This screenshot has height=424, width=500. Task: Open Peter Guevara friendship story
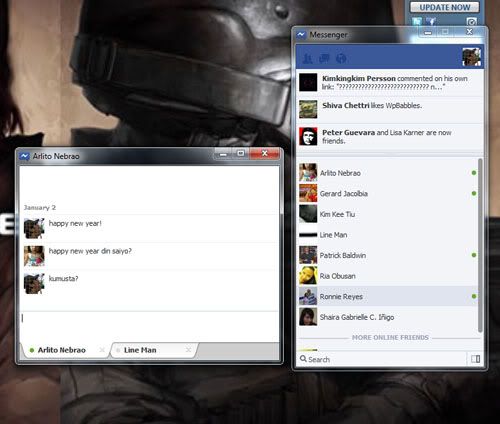(x=389, y=137)
